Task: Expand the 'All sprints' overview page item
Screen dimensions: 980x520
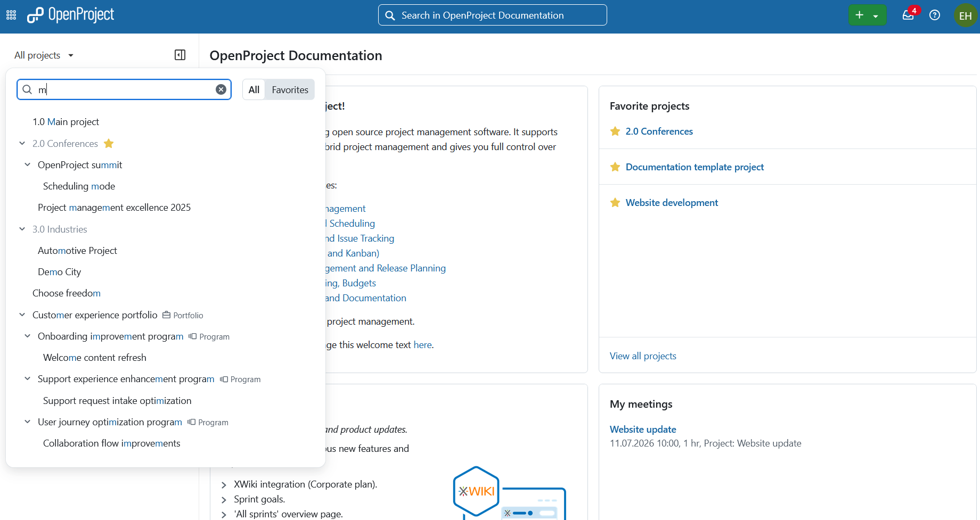Action: pos(224,514)
